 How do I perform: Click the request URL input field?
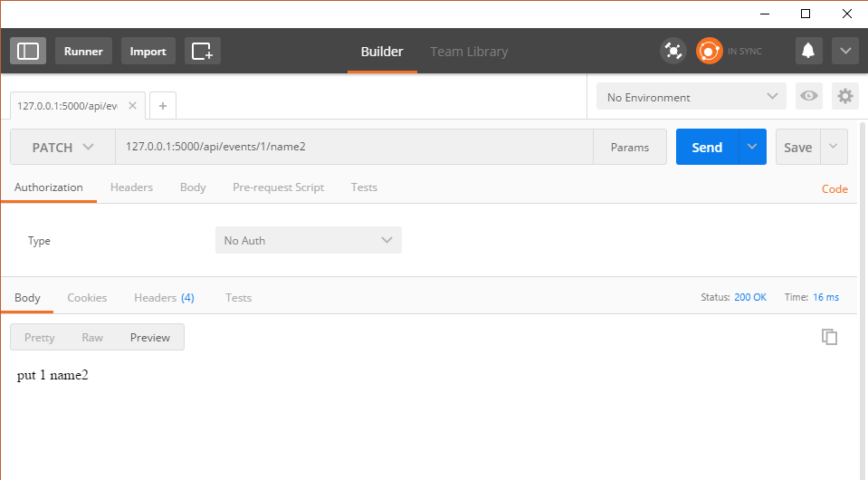(353, 147)
